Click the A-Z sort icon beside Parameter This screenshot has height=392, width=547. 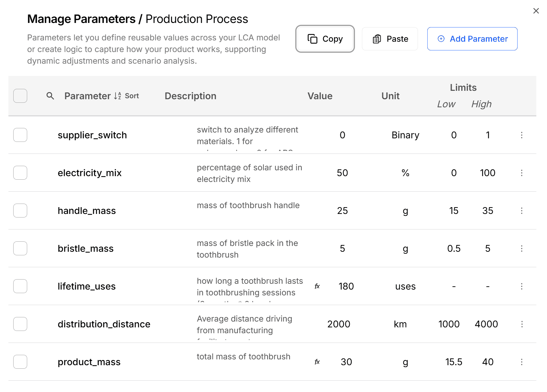pos(117,96)
